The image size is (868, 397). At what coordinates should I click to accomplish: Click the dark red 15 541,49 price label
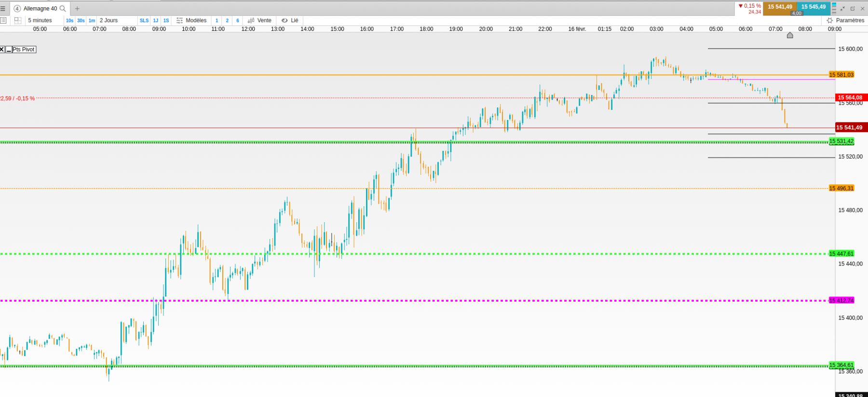pyautogui.click(x=851, y=128)
